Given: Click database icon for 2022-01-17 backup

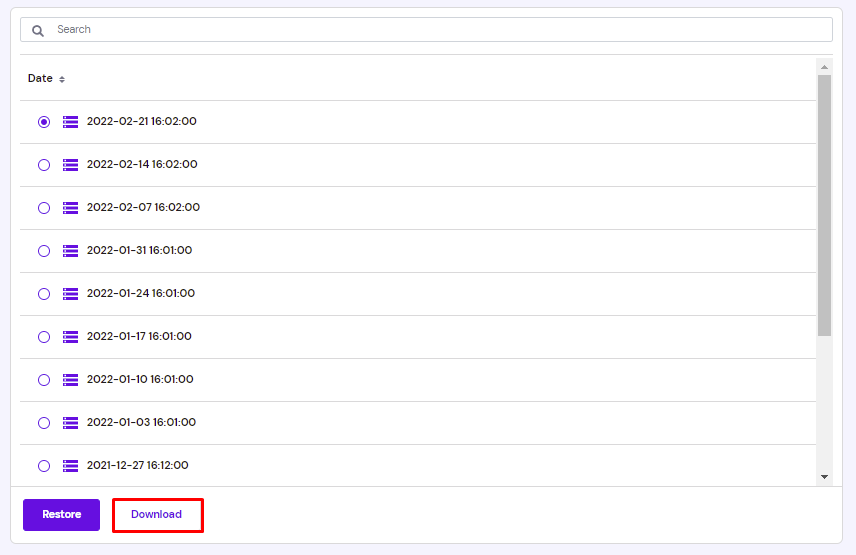Looking at the screenshot, I should click(x=70, y=337).
